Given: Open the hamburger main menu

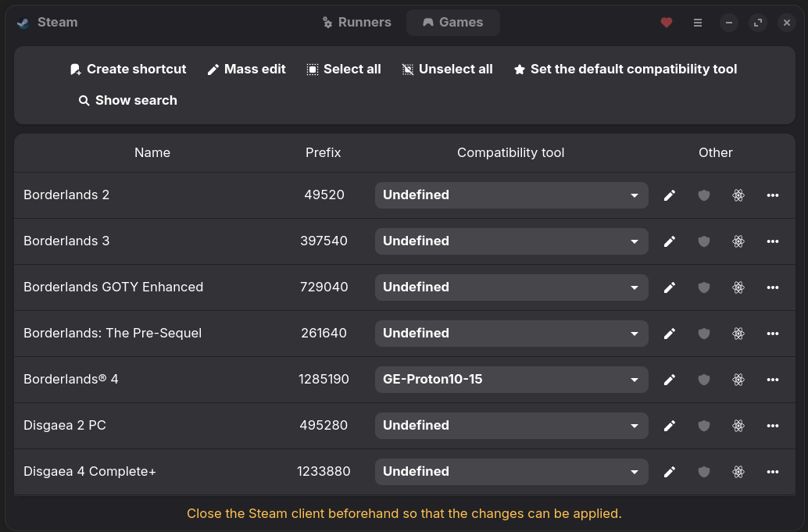Looking at the screenshot, I should click(x=698, y=23).
